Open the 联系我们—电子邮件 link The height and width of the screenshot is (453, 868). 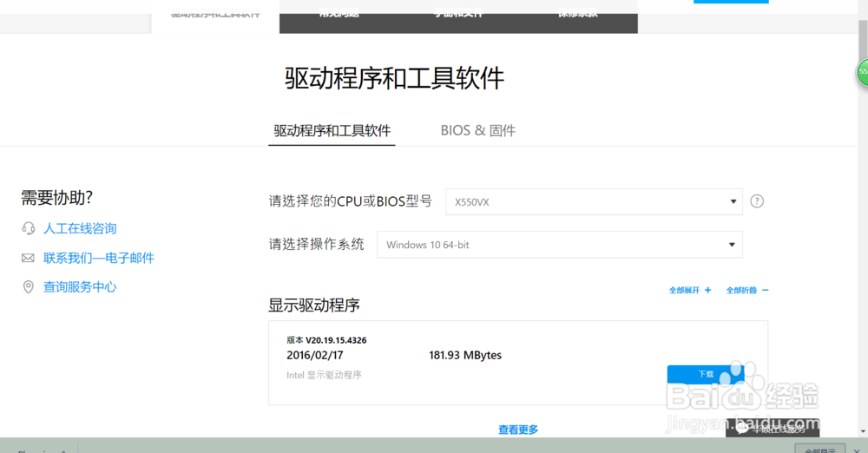coord(99,258)
